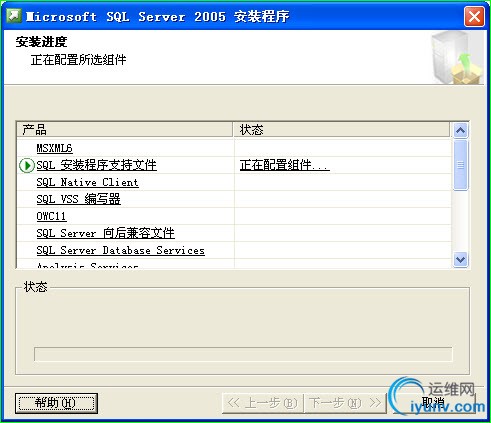Open SQL Server Database Services link
This screenshot has width=491, height=423.
pos(120,250)
